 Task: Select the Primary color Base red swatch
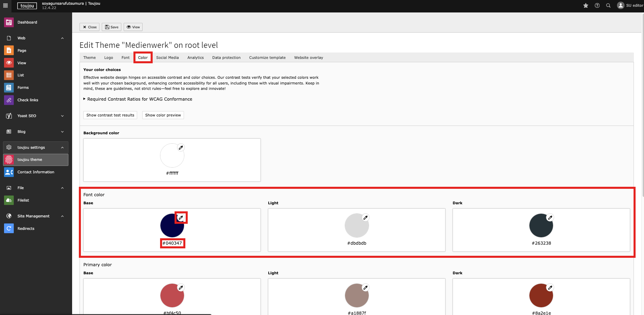(x=172, y=295)
